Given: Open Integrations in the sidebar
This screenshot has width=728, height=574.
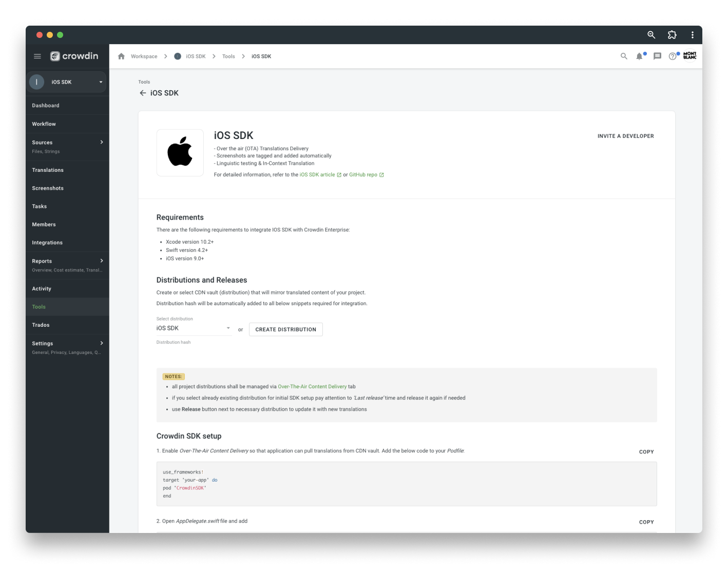Looking at the screenshot, I should [67, 243].
